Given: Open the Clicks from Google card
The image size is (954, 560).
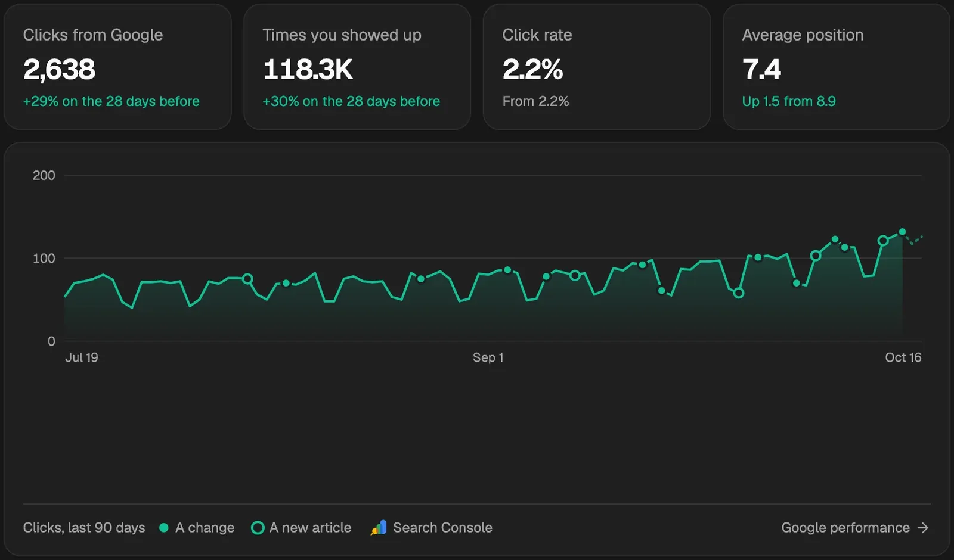Looking at the screenshot, I should (x=117, y=67).
